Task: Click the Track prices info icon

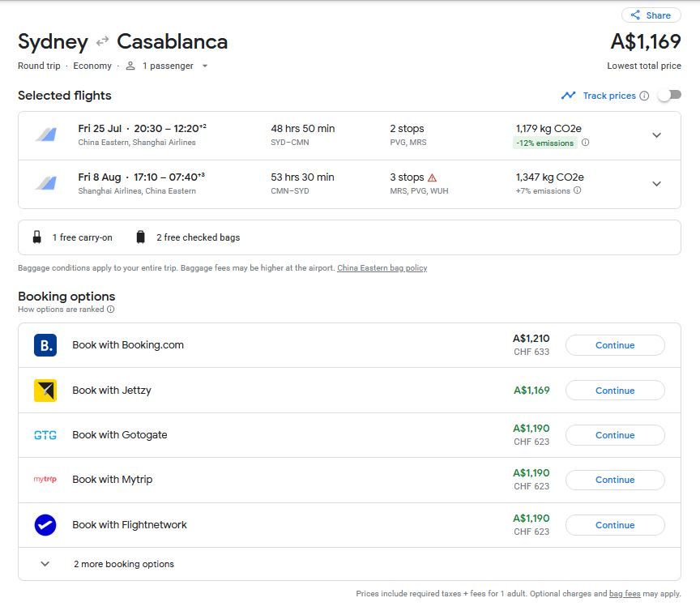Action: (x=644, y=96)
